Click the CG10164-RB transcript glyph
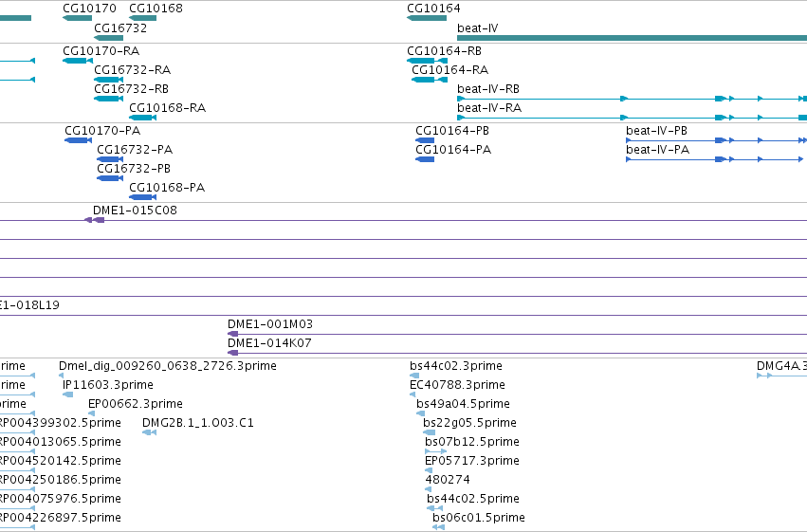The height and width of the screenshot is (532, 807). [x=427, y=61]
